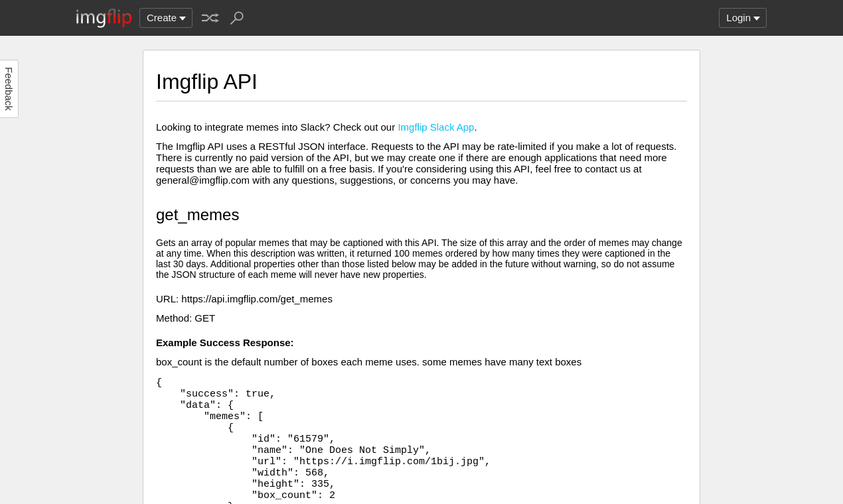Click the imgflip logo

coord(104,18)
